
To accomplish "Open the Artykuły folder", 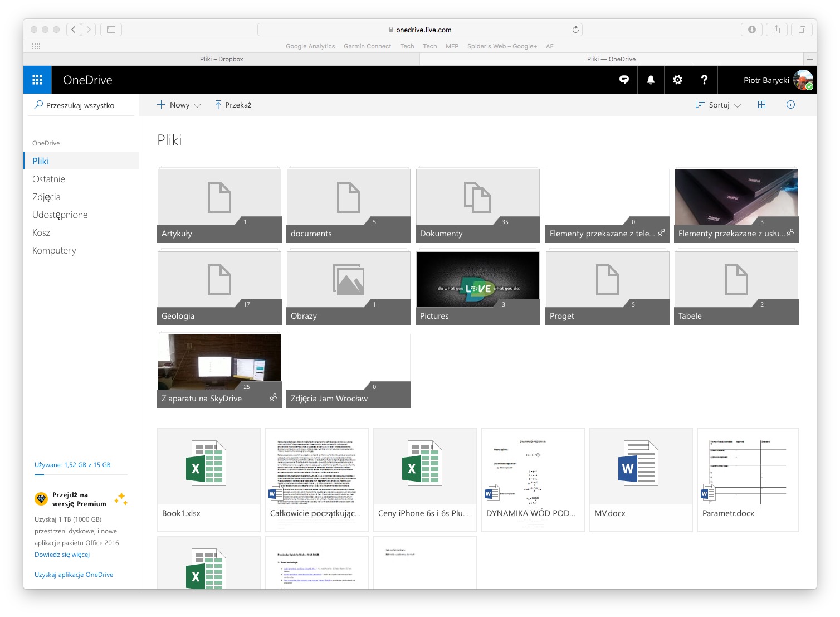I will click(x=219, y=206).
